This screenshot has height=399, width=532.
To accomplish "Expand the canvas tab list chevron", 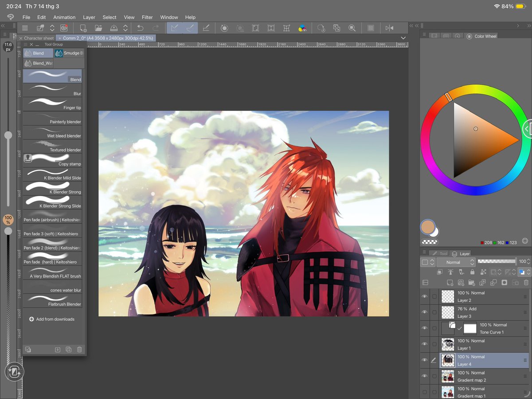I will 403,38.
